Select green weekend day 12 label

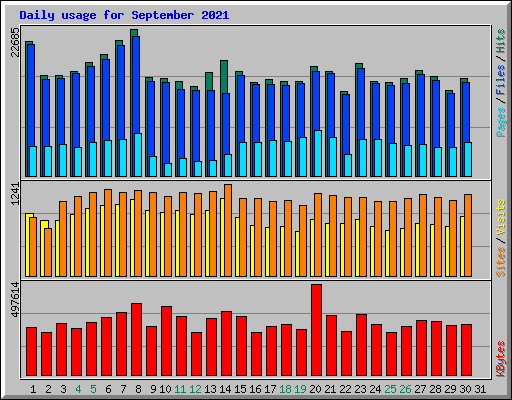coord(195,389)
